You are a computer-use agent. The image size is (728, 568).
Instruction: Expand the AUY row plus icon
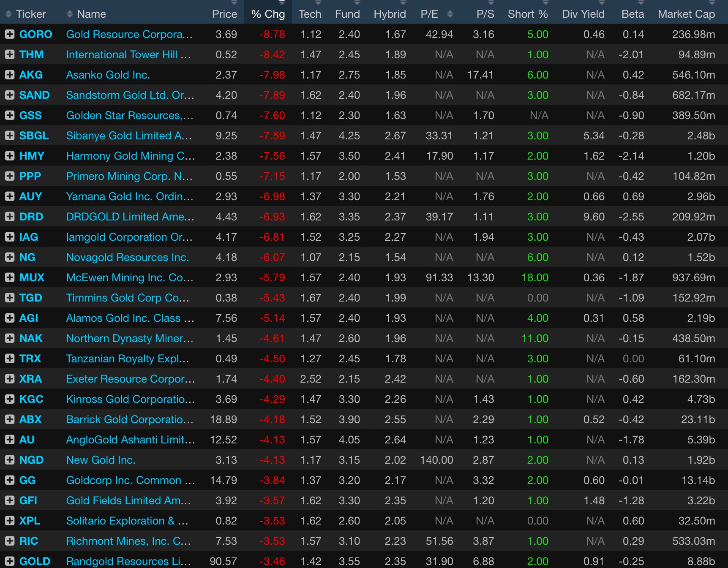coord(10,196)
